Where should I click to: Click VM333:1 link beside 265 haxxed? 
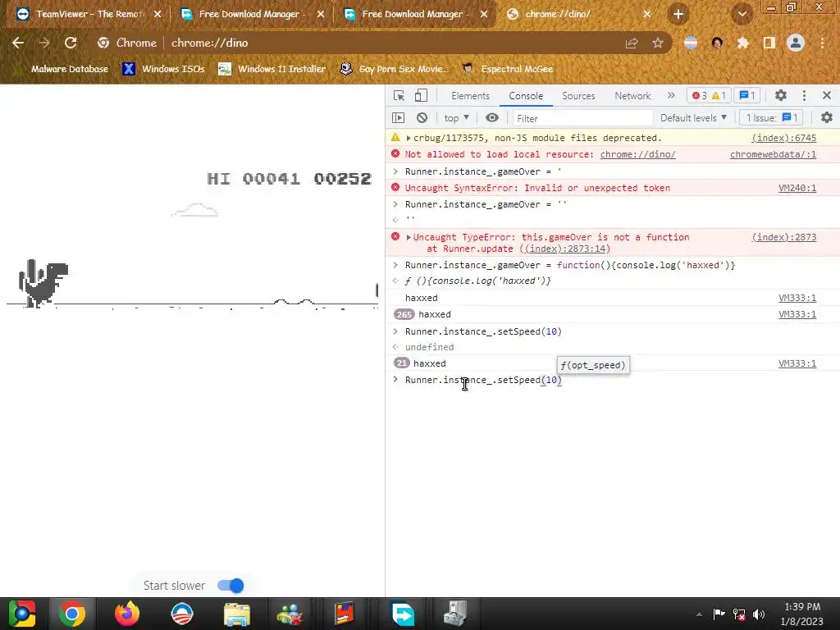click(797, 314)
